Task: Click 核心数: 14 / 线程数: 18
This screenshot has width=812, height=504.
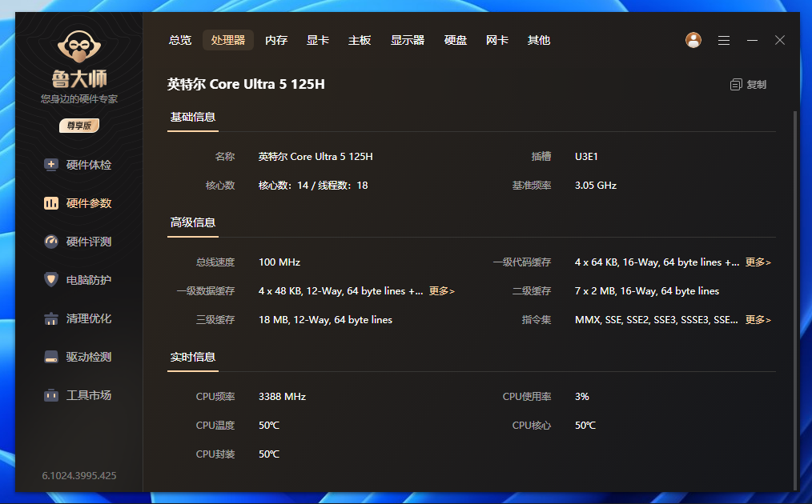Action: 313,186
